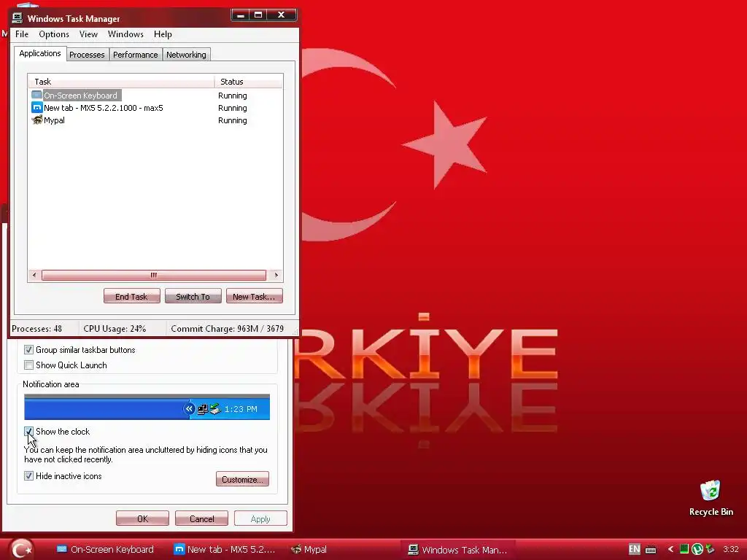
Task: Switch to the Processes tab
Action: (88, 55)
